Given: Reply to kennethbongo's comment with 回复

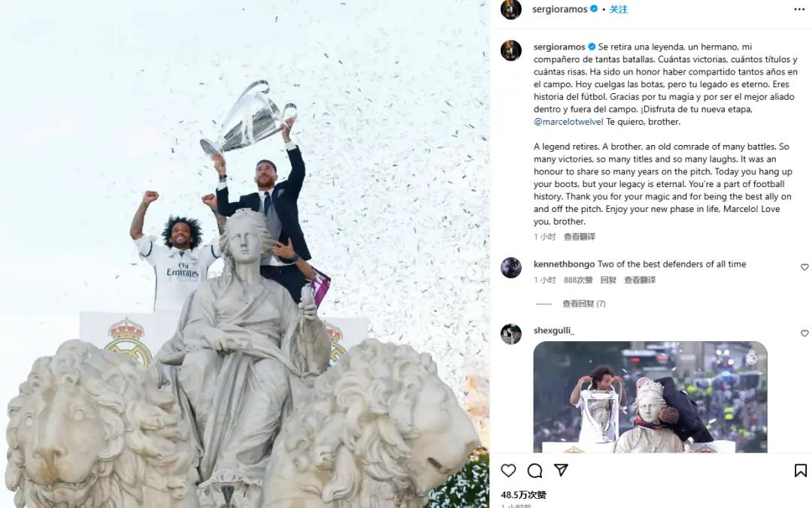Looking at the screenshot, I should pos(608,280).
